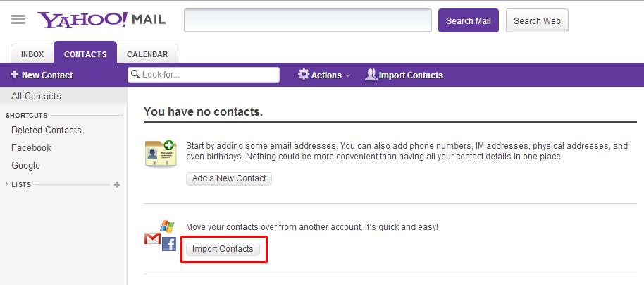Click the plus icon beside New Contact
The image size is (644, 285).
pyautogui.click(x=14, y=75)
